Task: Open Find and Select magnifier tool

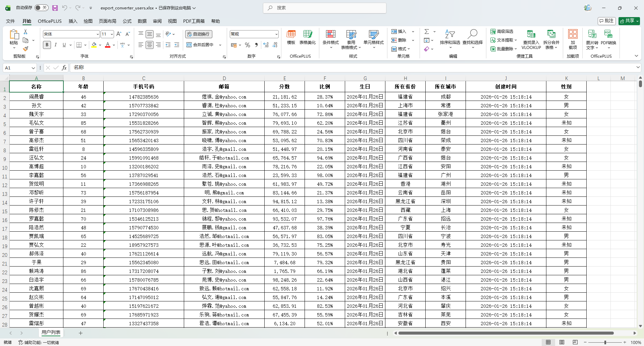Action: coord(473,34)
